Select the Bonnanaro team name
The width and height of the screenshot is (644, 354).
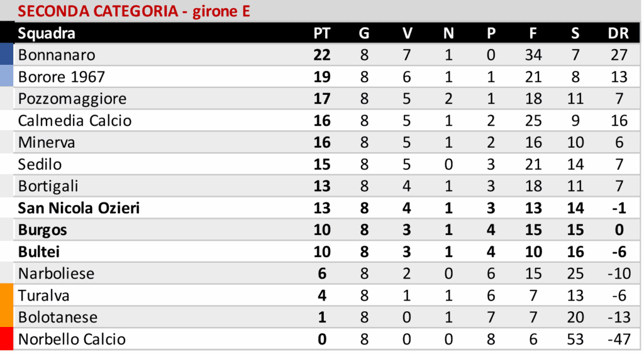57,55
